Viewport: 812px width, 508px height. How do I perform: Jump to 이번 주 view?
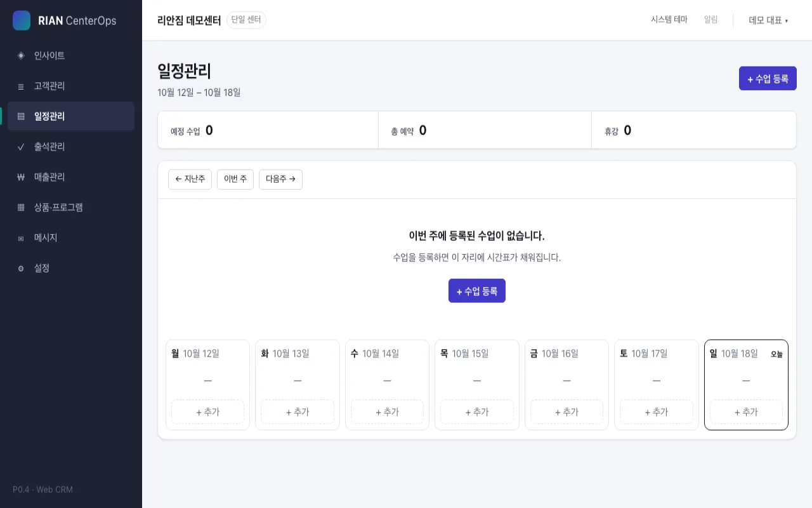pyautogui.click(x=235, y=179)
